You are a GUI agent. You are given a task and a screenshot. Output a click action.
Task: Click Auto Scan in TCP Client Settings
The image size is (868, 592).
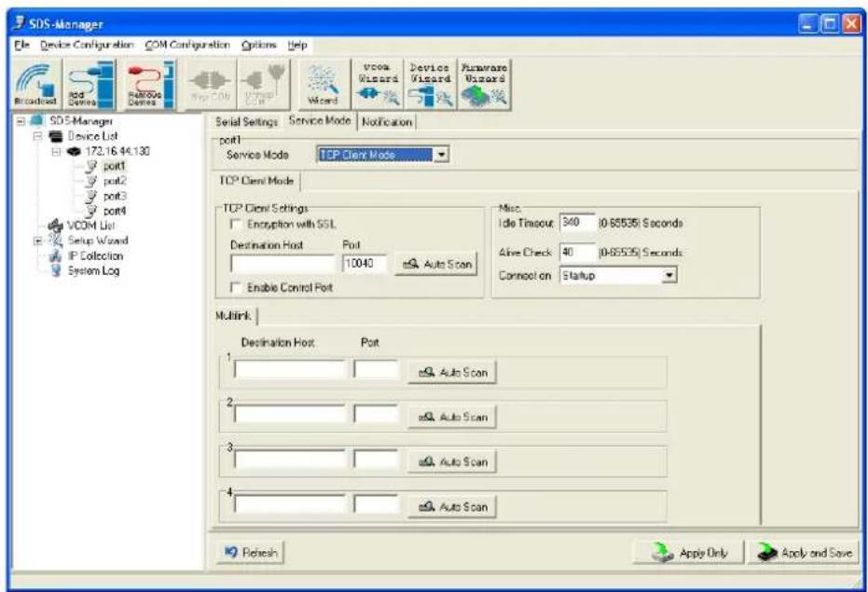(x=436, y=264)
